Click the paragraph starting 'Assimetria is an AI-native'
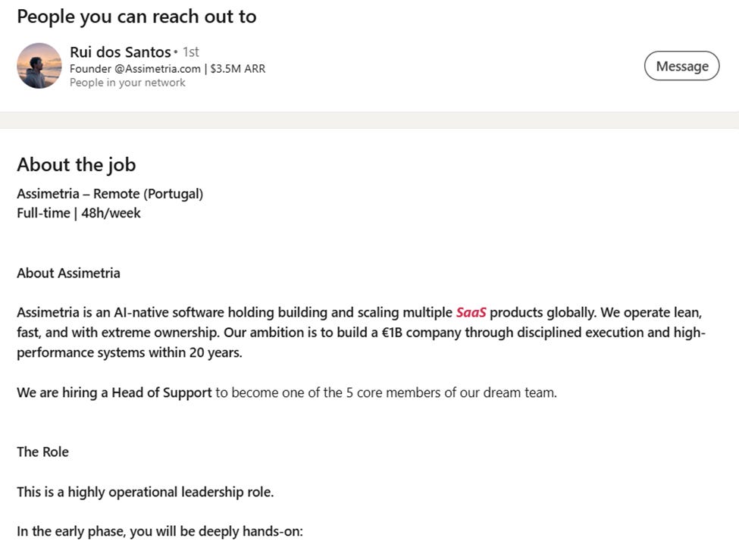 point(361,333)
